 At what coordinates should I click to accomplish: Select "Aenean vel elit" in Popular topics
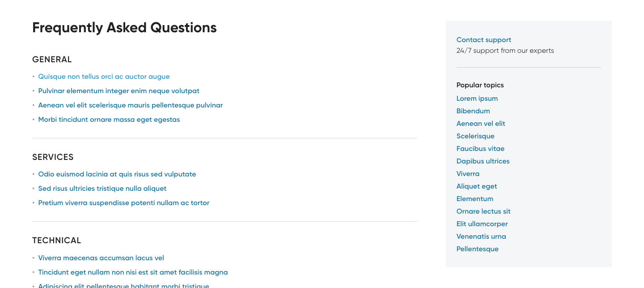[480, 124]
